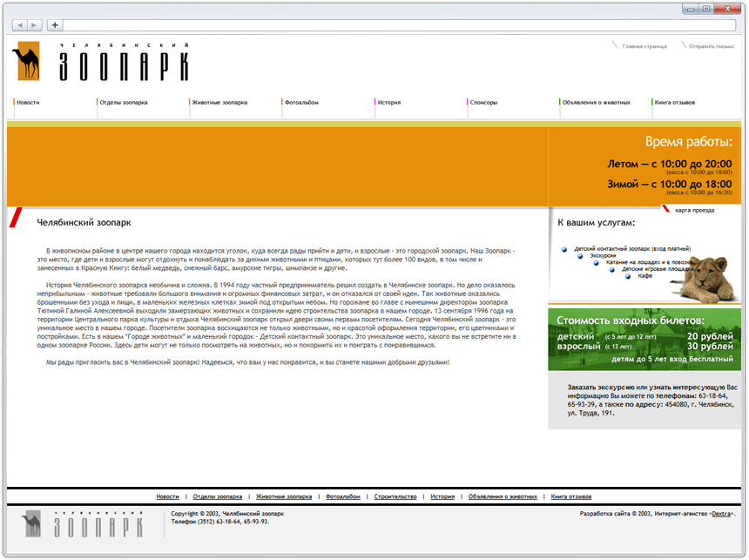Viewport: 749px width, 560px height.
Task: Close the browser window
Action: click(x=728, y=9)
